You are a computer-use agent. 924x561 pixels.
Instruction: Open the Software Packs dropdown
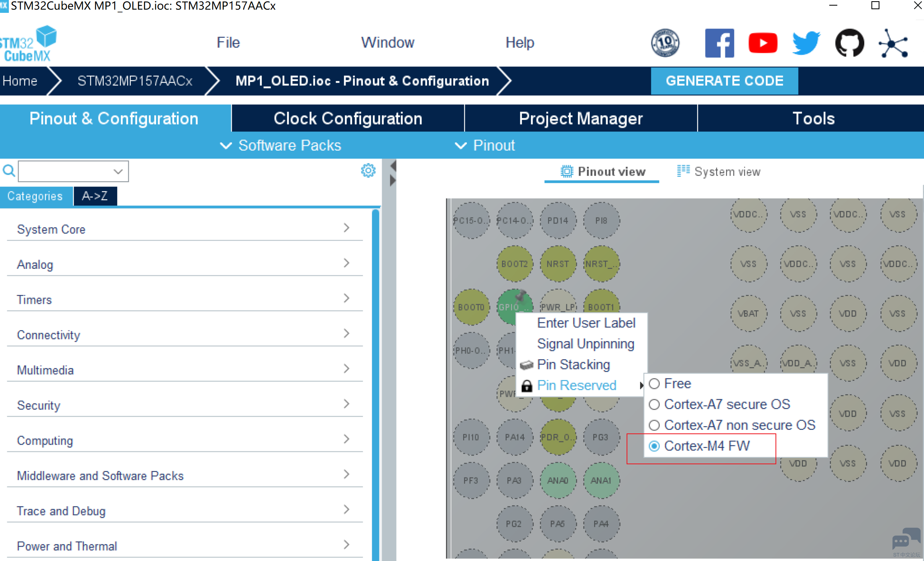pyautogui.click(x=281, y=145)
